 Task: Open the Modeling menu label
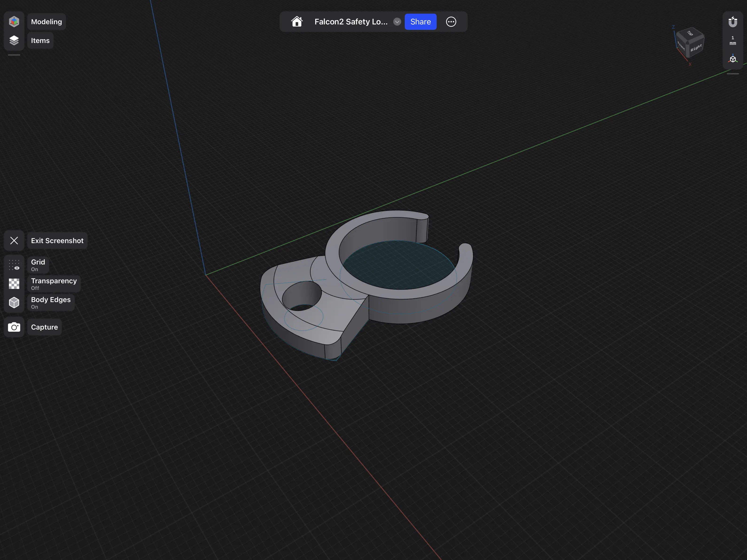click(46, 22)
